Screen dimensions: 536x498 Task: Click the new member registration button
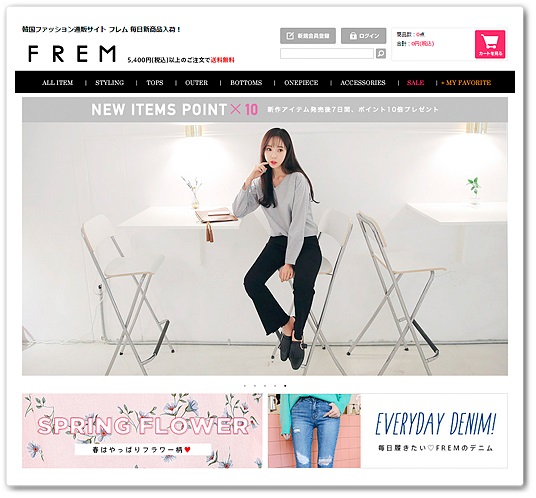coord(308,36)
